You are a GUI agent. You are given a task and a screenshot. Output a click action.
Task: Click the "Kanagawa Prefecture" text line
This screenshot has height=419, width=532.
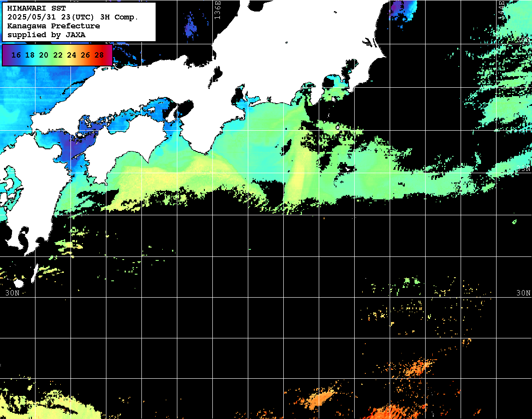point(54,26)
